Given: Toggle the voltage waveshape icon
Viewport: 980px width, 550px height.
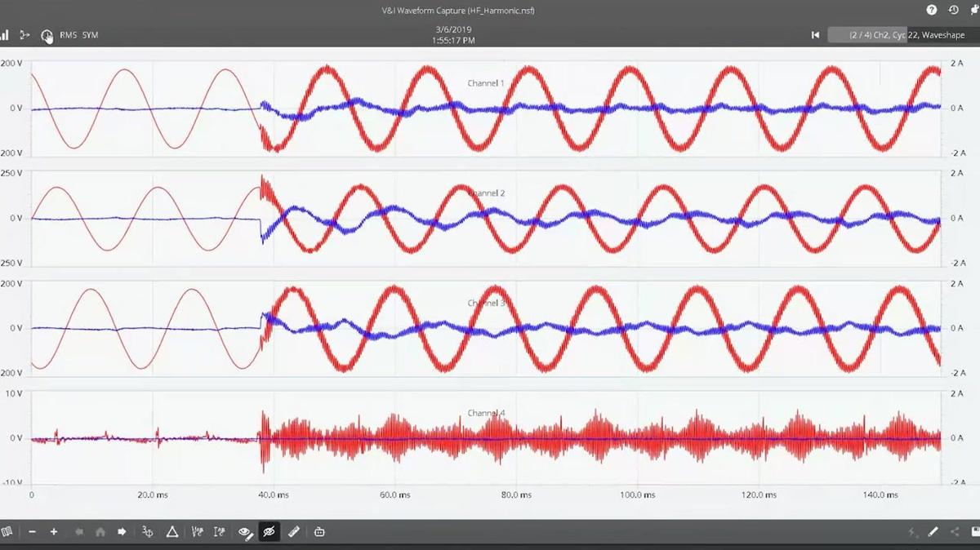Looking at the screenshot, I should tap(198, 531).
